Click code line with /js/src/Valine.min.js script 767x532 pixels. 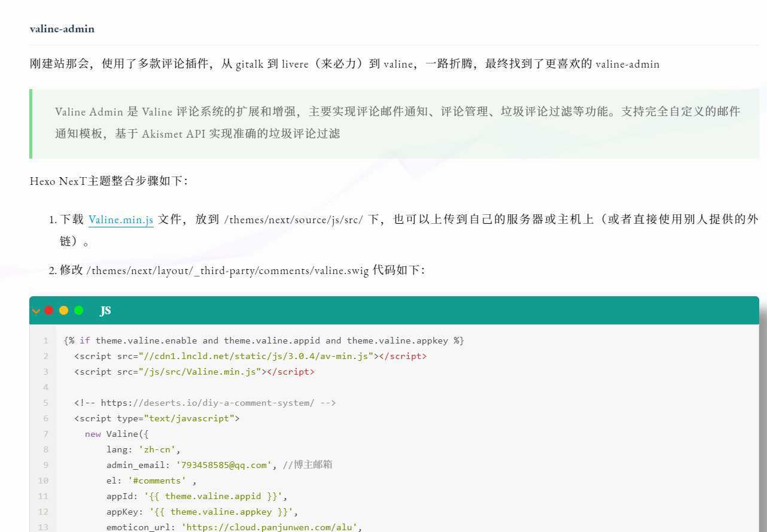click(x=194, y=372)
